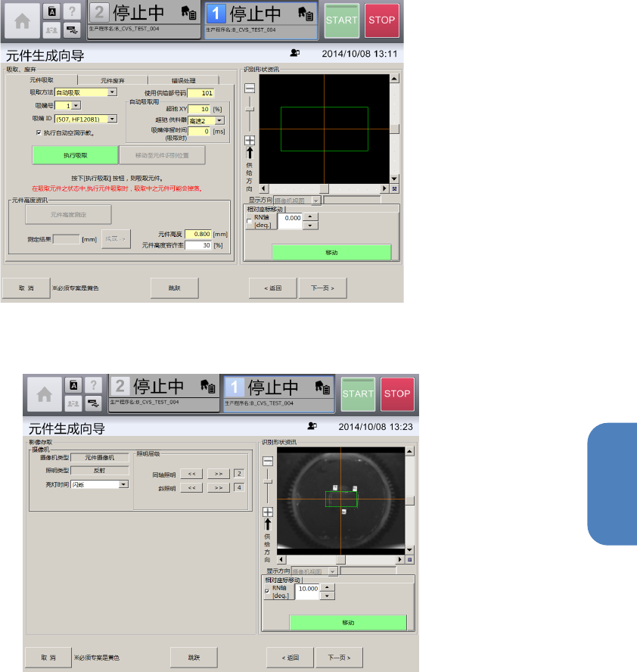Viewport: 637px width, 672px height.
Task: Click 下一页 button on 13:11 screen
Action: (x=322, y=288)
